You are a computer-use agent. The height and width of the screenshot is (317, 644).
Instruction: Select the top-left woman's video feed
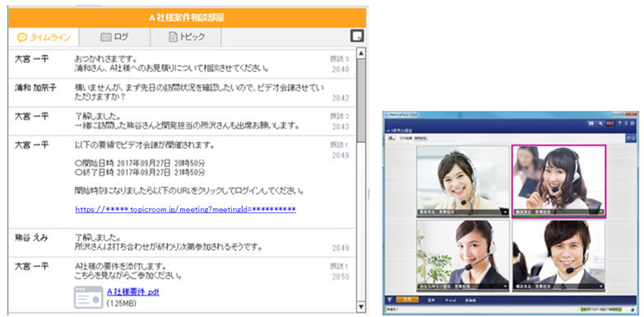click(463, 180)
